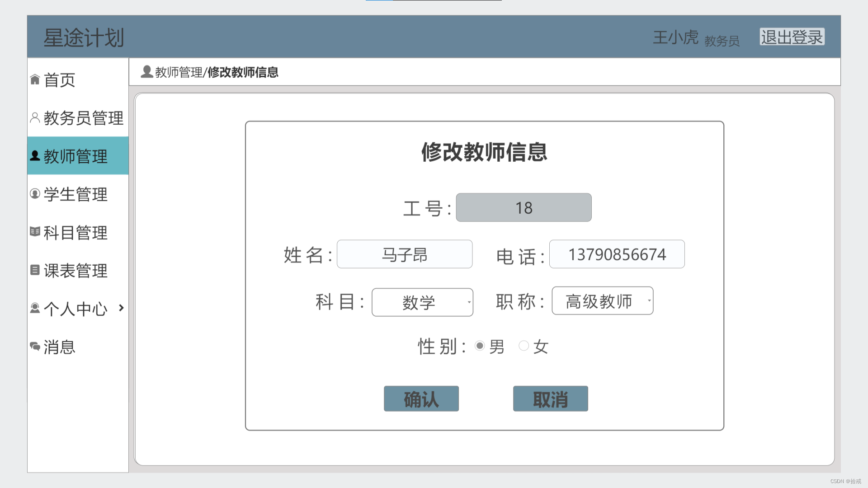Select the 女 gender radio button
This screenshot has width=868, height=488.
tap(524, 346)
